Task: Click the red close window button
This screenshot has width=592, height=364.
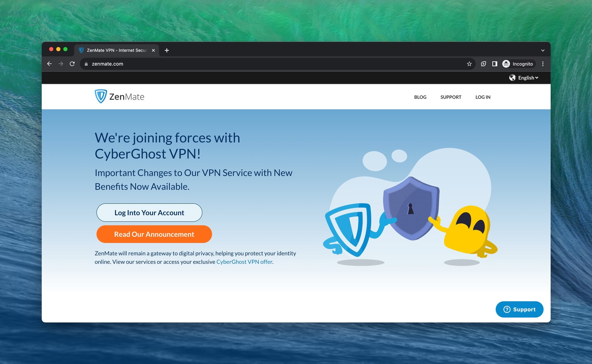Action: [51, 49]
